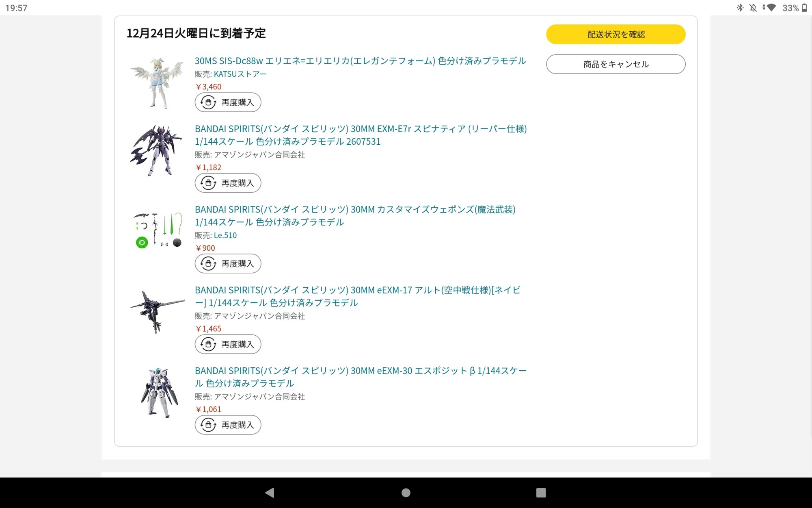Open the eEXM-17 アルト(空中戦仕様) product link

point(357,296)
